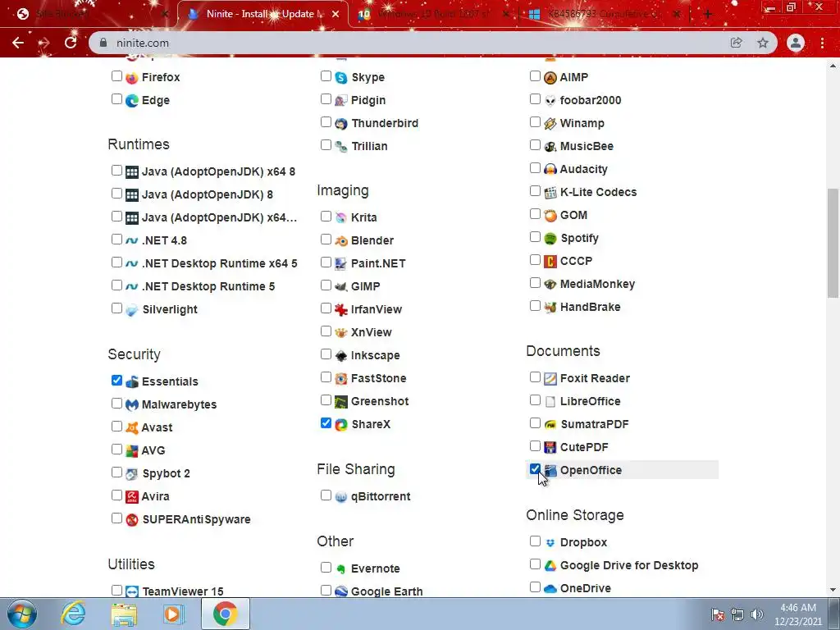The height and width of the screenshot is (630, 840).
Task: Open the Windows Start menu
Action: [22, 614]
